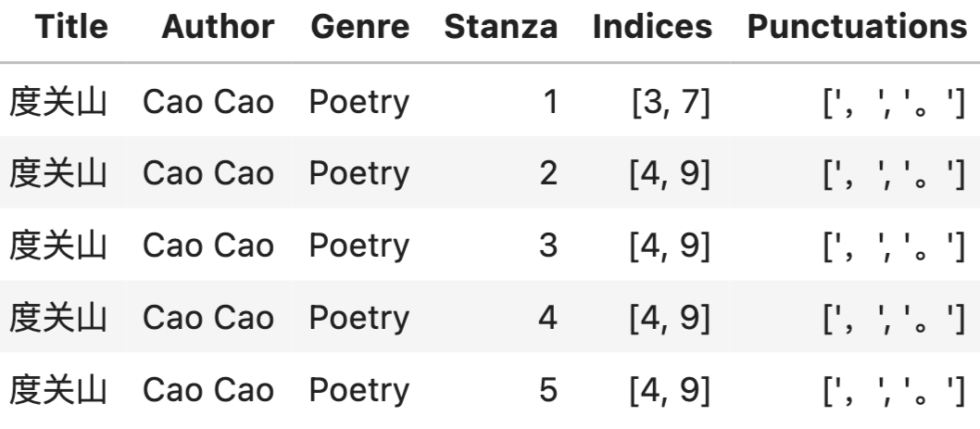Select Cao Cao author in stanza 5 row
The height and width of the screenshot is (429, 980).
click(208, 390)
